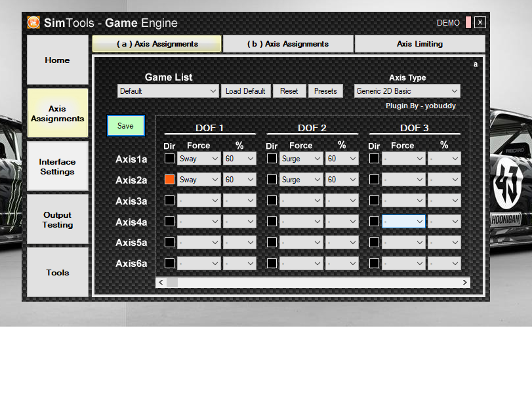Toggle Axis5a DOF 3 direction box

click(x=374, y=243)
